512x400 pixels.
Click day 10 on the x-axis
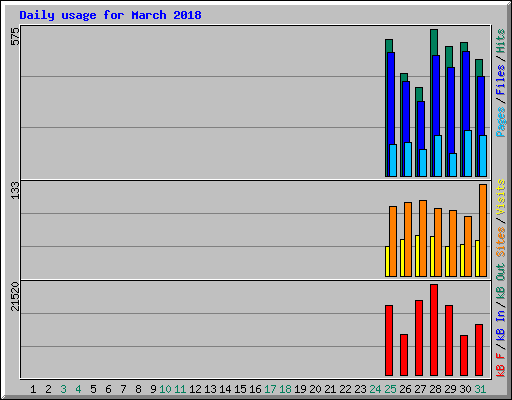(165, 389)
